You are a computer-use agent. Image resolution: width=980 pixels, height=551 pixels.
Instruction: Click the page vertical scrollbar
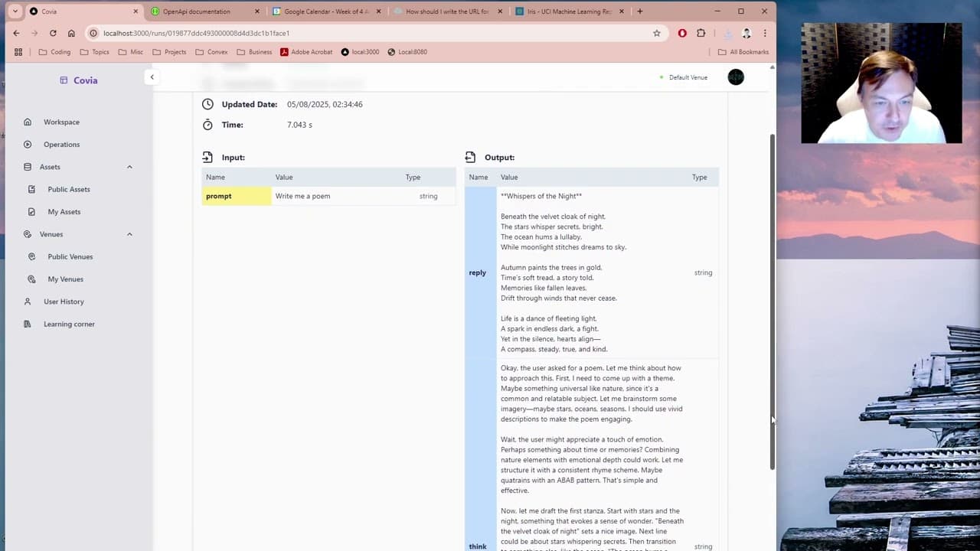pyautogui.click(x=772, y=302)
